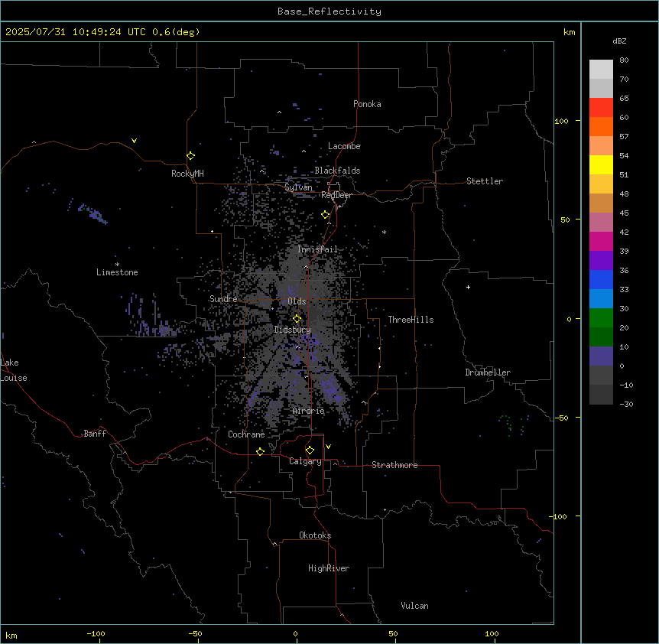
Task: Click the Base_Reflectivity title
Action: coord(329,11)
